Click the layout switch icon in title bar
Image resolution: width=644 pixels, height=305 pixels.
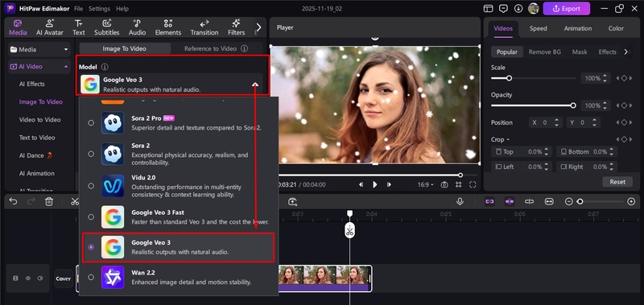click(488, 9)
